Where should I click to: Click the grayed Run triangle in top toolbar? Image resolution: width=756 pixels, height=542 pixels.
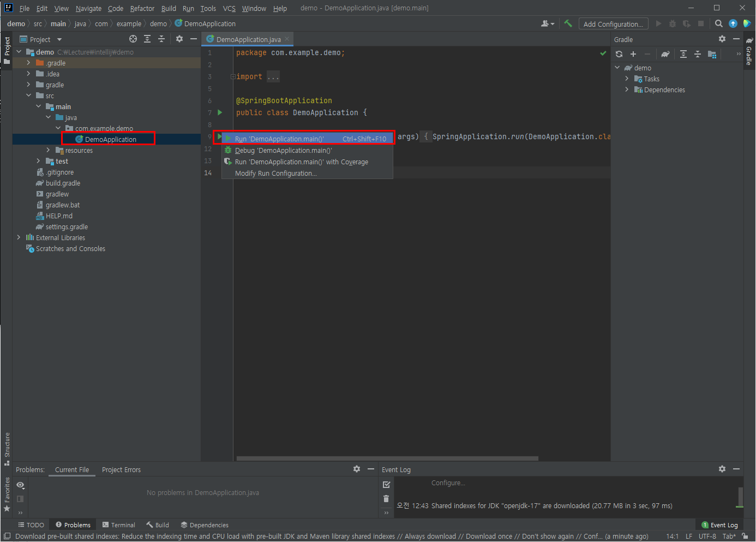pos(658,23)
